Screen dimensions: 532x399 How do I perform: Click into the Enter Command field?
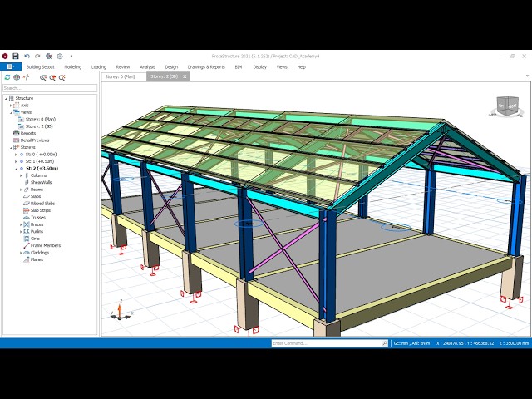327,343
